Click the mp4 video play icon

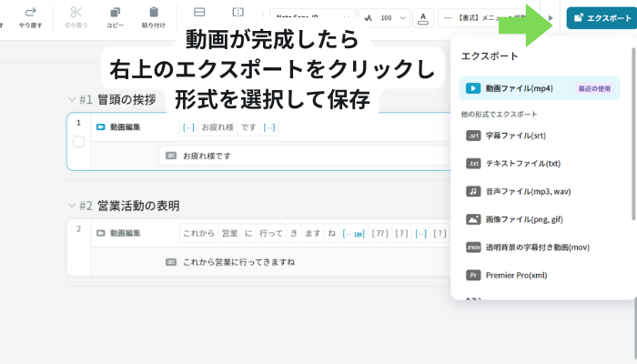point(473,88)
